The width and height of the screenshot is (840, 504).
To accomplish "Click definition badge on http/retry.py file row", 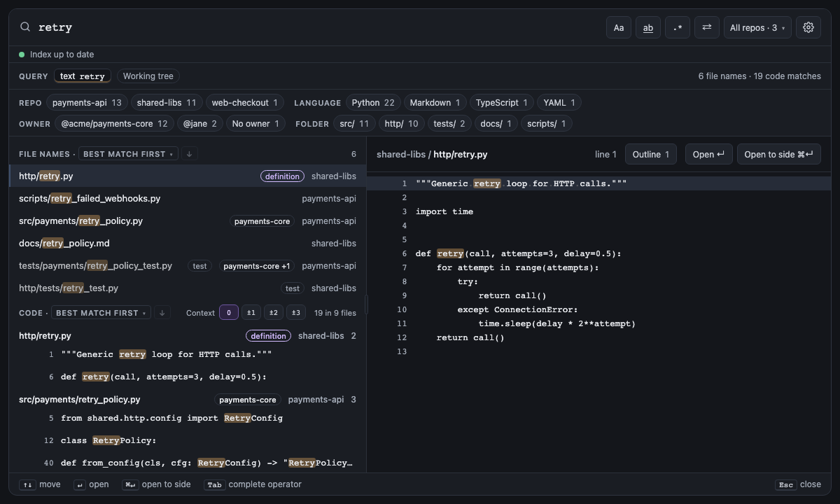I will (x=283, y=176).
